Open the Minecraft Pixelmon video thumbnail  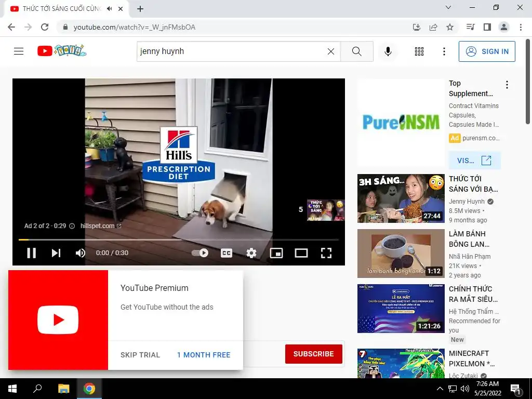click(x=401, y=363)
